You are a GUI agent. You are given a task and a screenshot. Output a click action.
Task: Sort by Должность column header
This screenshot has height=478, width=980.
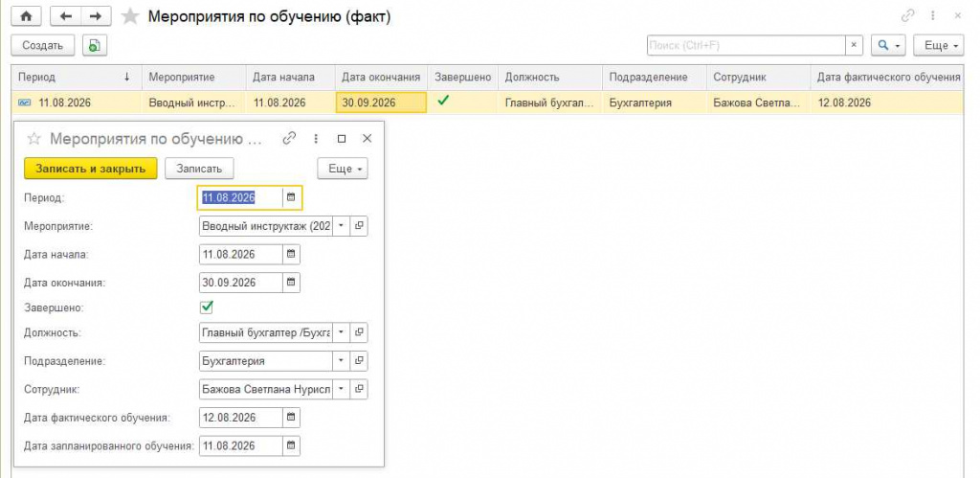550,78
